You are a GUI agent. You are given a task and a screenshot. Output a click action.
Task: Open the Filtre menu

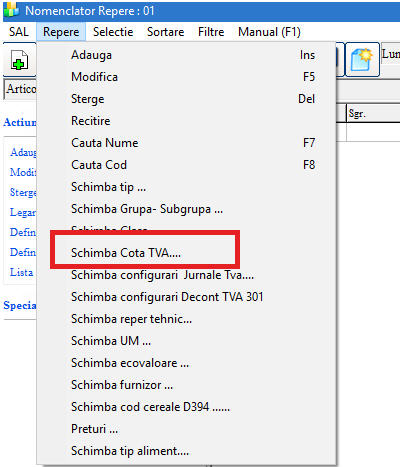pyautogui.click(x=211, y=32)
